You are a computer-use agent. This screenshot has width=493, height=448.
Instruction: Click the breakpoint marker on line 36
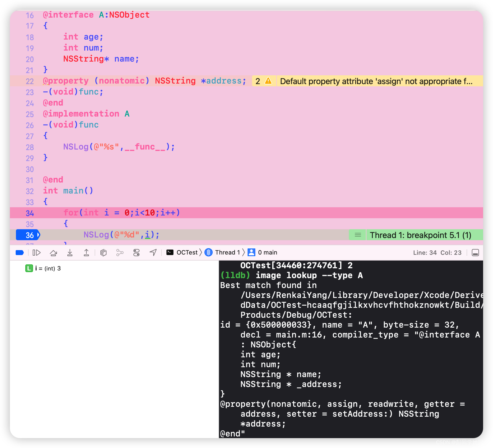tap(28, 235)
